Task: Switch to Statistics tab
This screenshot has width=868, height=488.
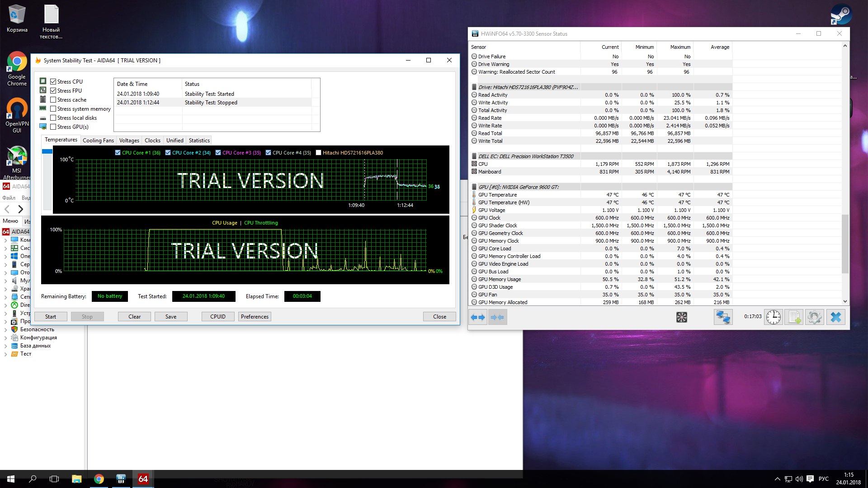Action: pyautogui.click(x=199, y=141)
